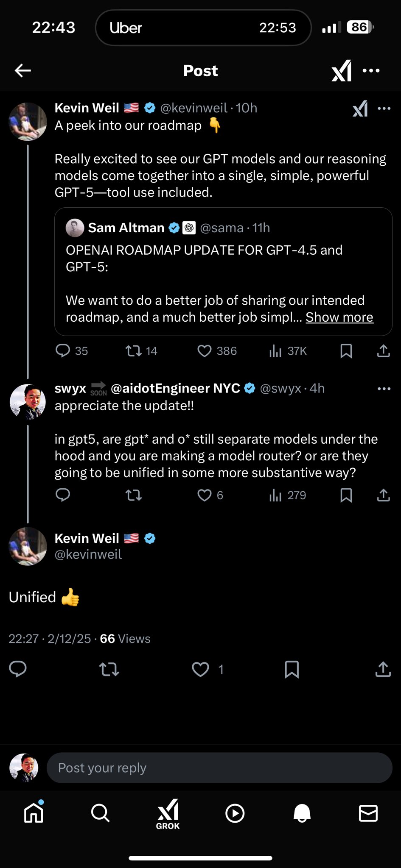This screenshot has width=401, height=868.
Task: Expand Sam Altman's quote with Show more
Action: [339, 317]
